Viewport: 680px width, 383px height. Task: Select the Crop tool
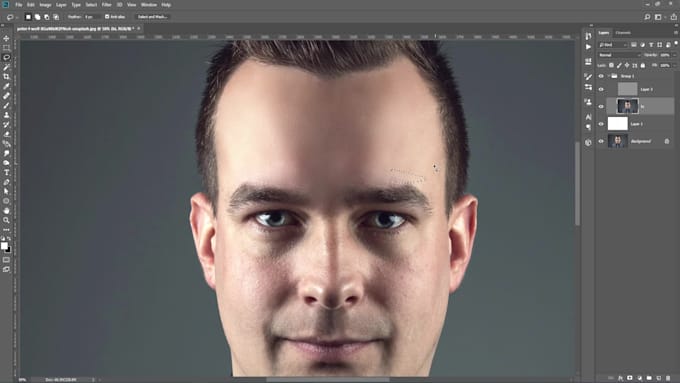(6, 76)
